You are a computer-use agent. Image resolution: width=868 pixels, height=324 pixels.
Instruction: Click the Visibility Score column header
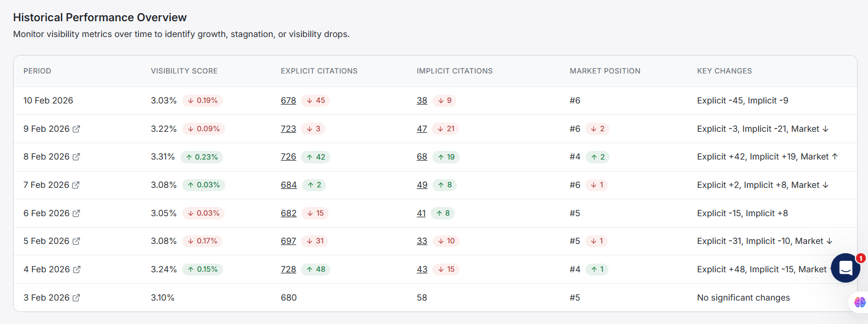[184, 71]
